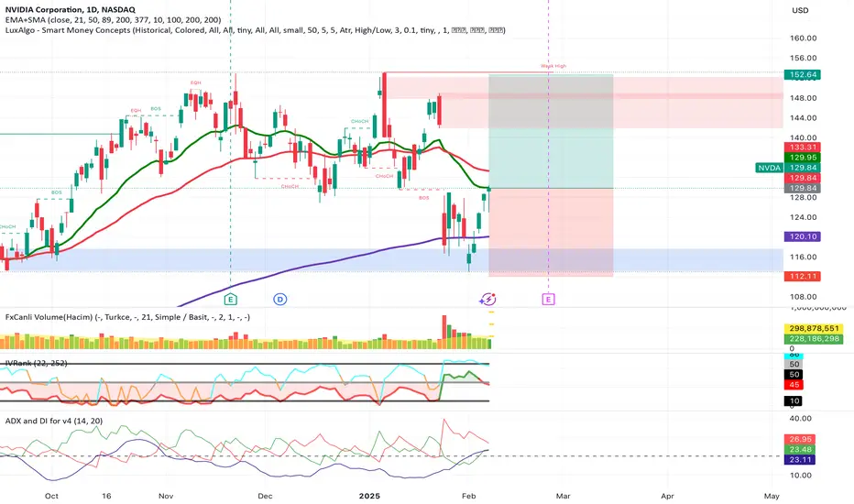Open the green earnings E marker
This screenshot has height=504, width=854.
point(230,299)
